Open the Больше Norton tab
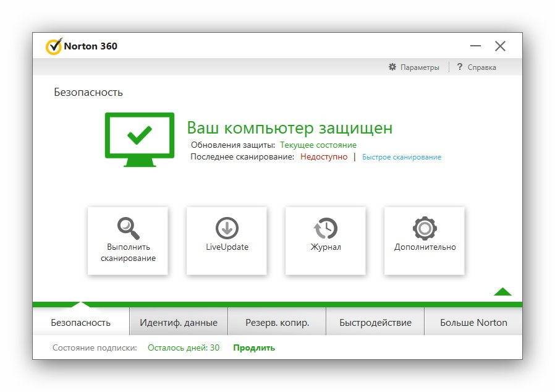This screenshot has height=392, width=555. [473, 322]
